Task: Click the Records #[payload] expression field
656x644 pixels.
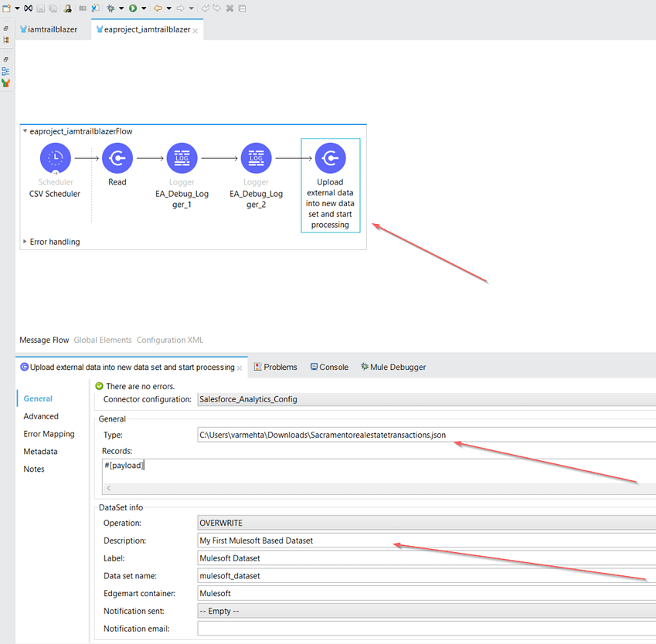Action: [379, 471]
